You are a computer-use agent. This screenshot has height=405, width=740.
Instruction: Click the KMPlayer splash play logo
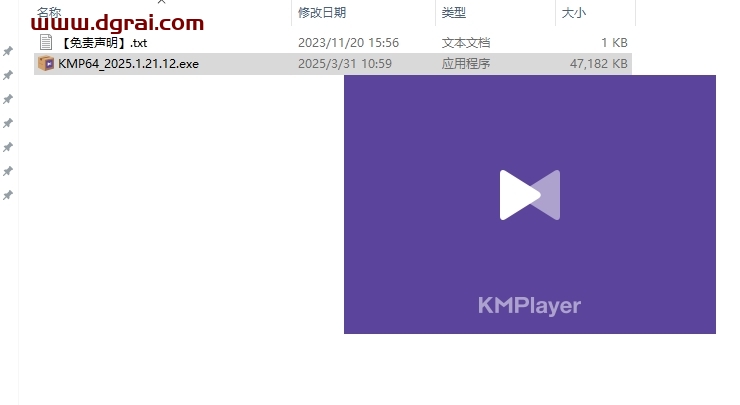pyautogui.click(x=530, y=195)
